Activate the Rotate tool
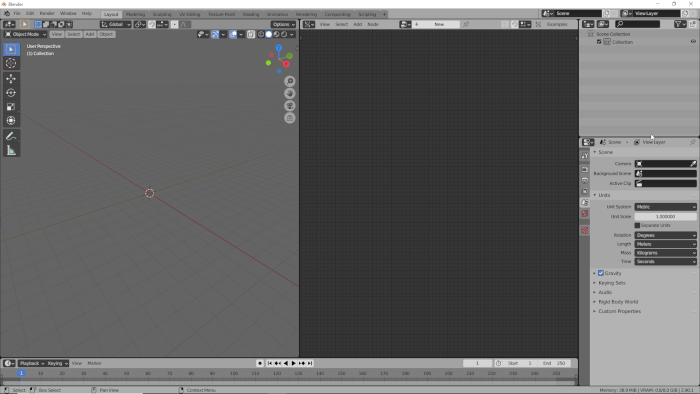700x394 pixels. coord(11,93)
